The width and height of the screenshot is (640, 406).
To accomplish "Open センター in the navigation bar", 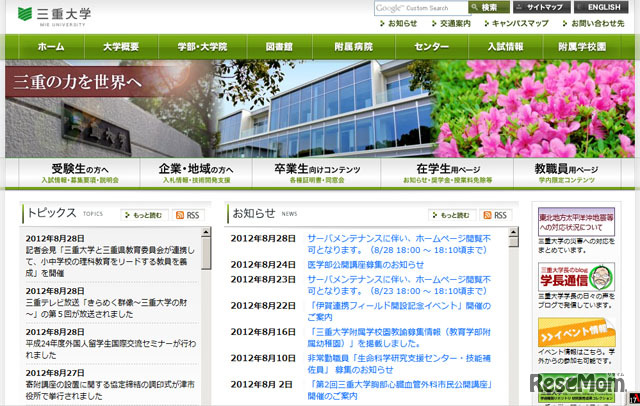I will (432, 47).
